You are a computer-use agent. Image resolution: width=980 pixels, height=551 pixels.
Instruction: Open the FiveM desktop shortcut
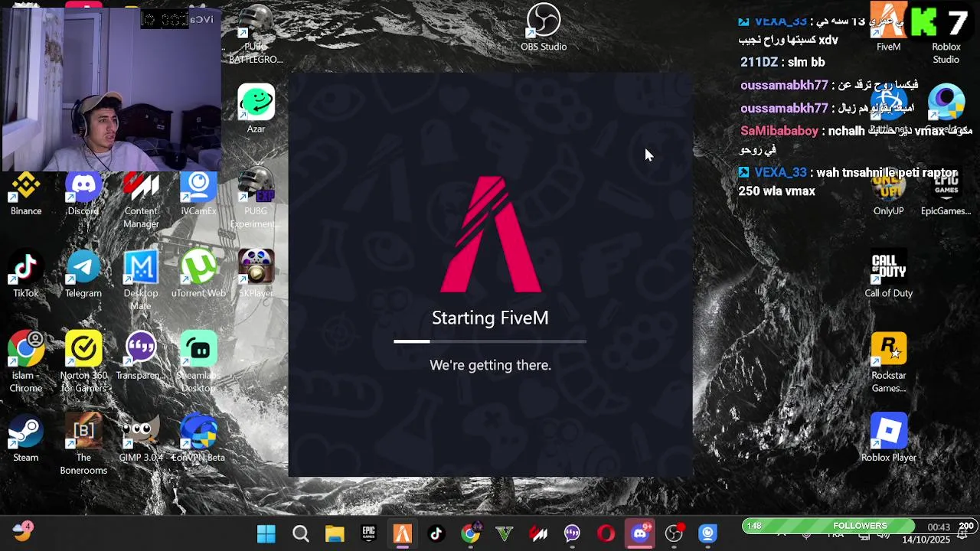(x=888, y=28)
